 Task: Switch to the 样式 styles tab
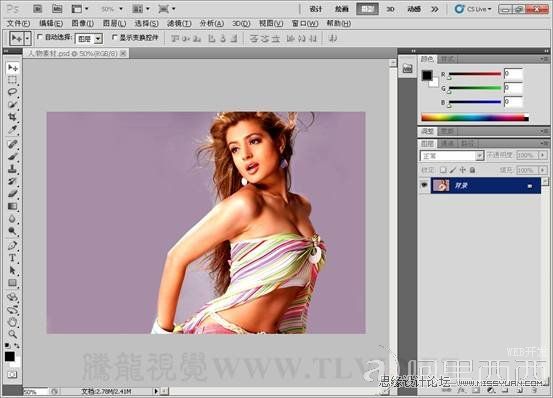click(x=448, y=59)
